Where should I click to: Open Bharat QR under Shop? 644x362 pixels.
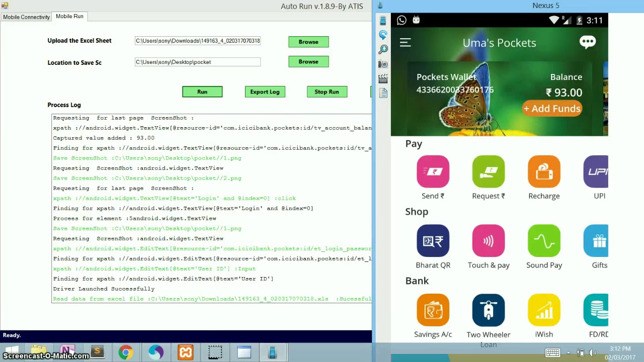click(433, 241)
